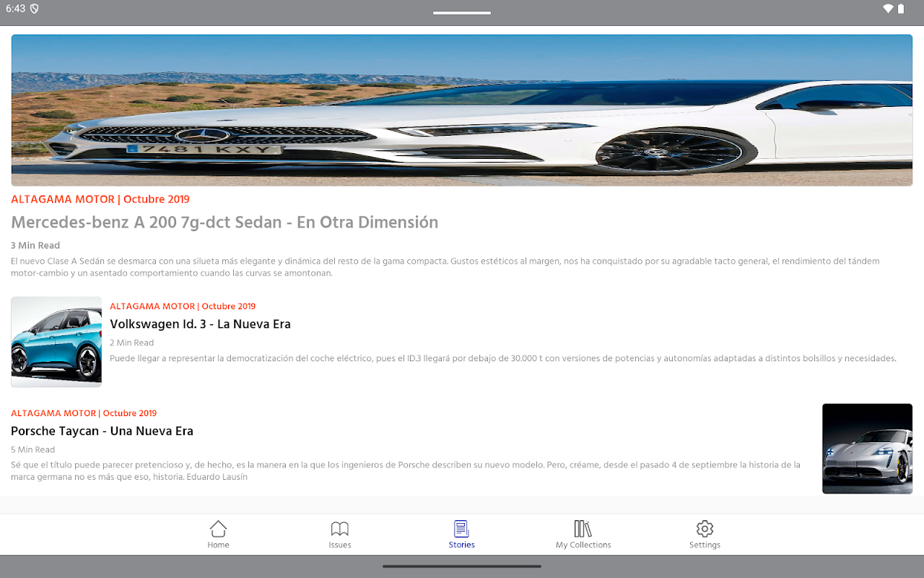This screenshot has height=578, width=924.
Task: Tap the top notification drag handle
Action: 462,13
